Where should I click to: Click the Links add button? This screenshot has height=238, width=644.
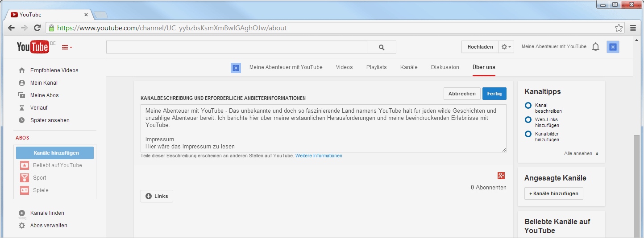(157, 196)
